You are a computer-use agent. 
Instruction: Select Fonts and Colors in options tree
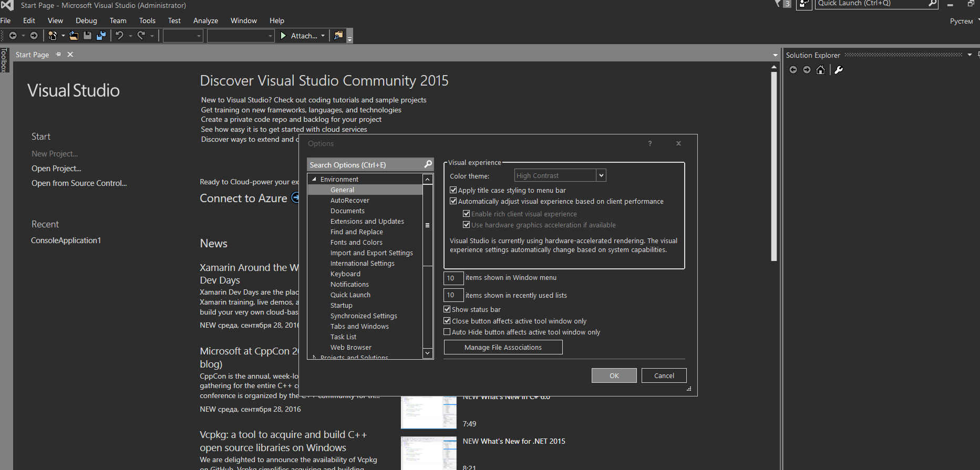tap(356, 242)
